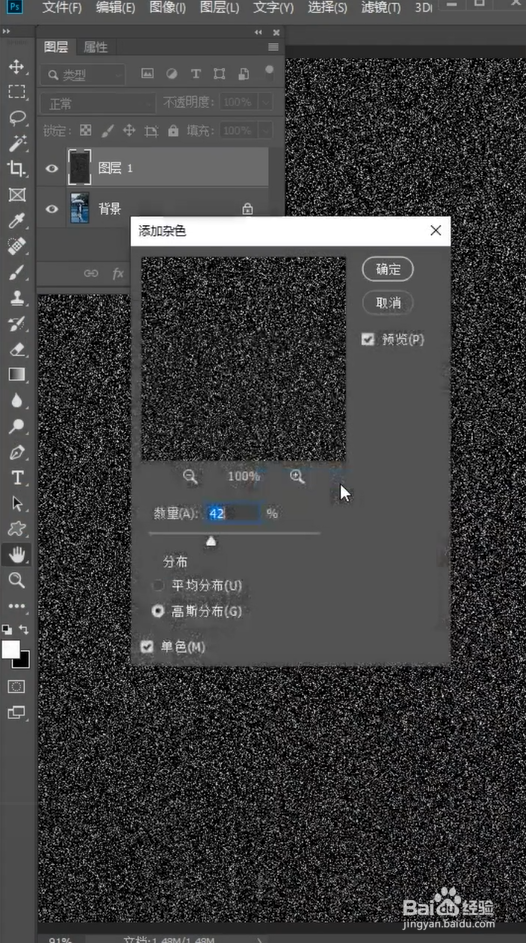Toggle the smart object layer filter
Image resolution: width=526 pixels, height=943 pixels.
tap(243, 73)
